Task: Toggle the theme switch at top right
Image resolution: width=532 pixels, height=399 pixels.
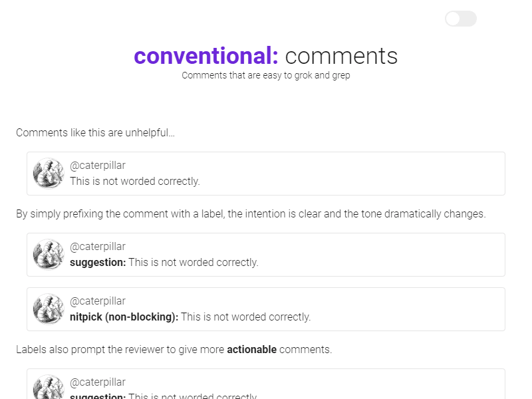Action: click(x=460, y=19)
